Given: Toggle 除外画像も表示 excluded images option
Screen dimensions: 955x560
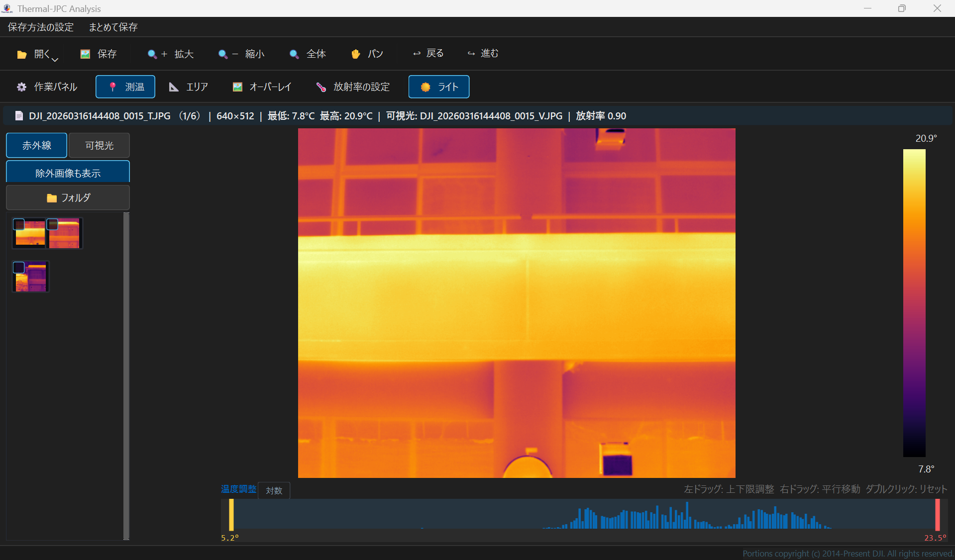Looking at the screenshot, I should tap(68, 172).
